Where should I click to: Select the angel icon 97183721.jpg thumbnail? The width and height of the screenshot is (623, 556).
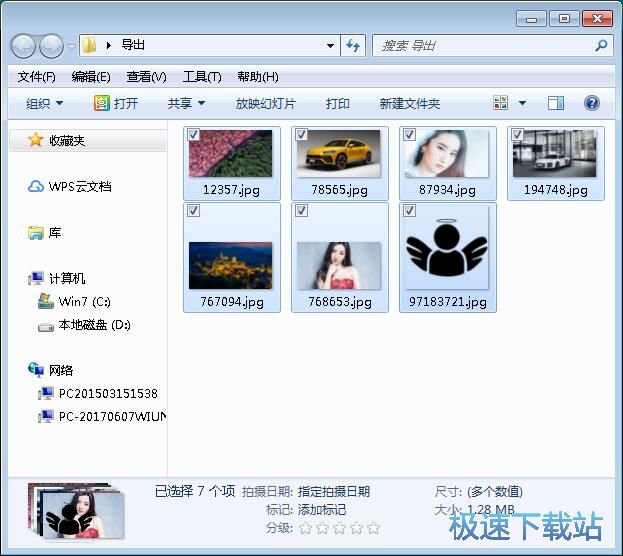pos(447,248)
